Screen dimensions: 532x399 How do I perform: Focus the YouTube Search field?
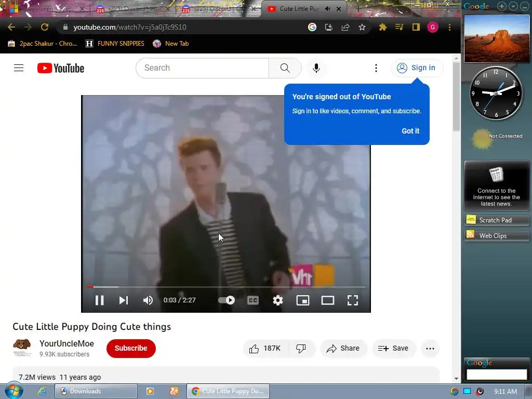click(203, 68)
